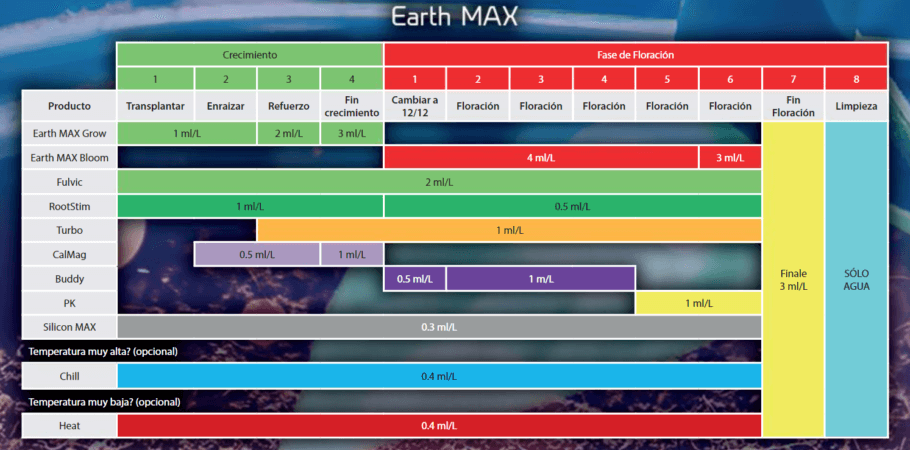Click the "Enraizar" stage cell
This screenshot has height=450, width=910.
(x=226, y=106)
